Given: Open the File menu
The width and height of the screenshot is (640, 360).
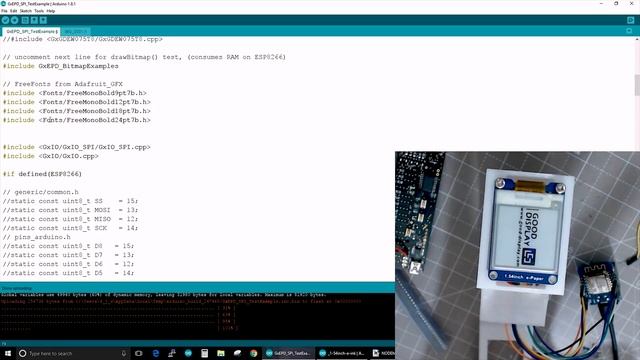Looking at the screenshot, I should tap(4, 11).
